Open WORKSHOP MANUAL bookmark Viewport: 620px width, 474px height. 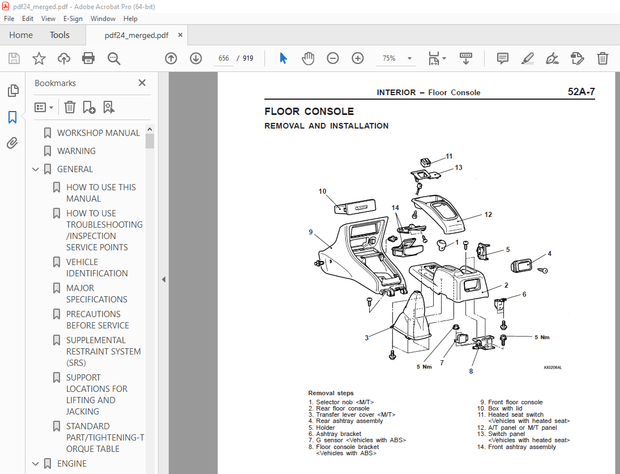(98, 133)
